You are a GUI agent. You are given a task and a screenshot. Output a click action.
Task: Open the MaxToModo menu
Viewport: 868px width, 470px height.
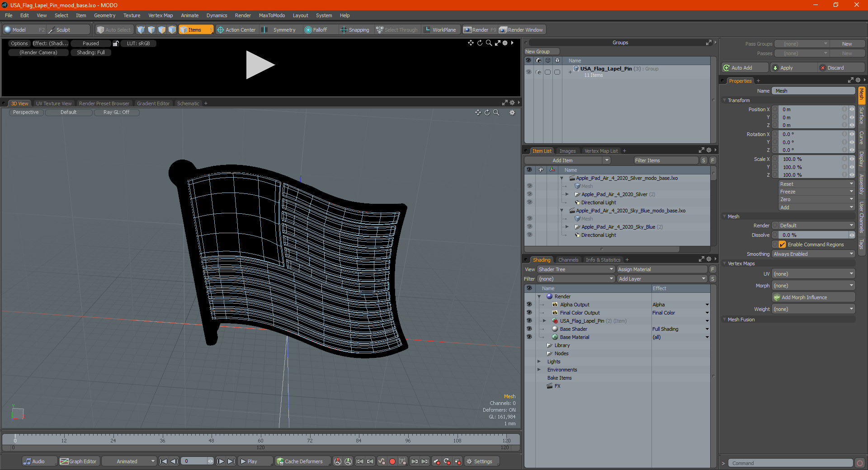(272, 15)
